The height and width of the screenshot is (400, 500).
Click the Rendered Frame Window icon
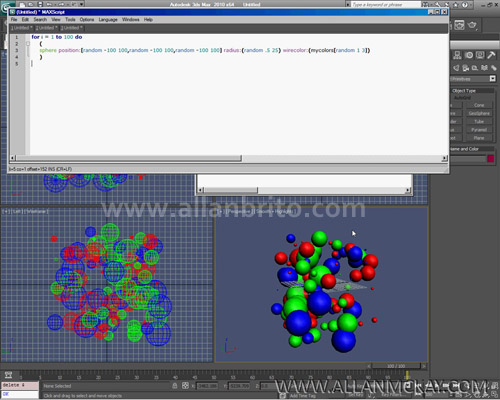[x=459, y=25]
